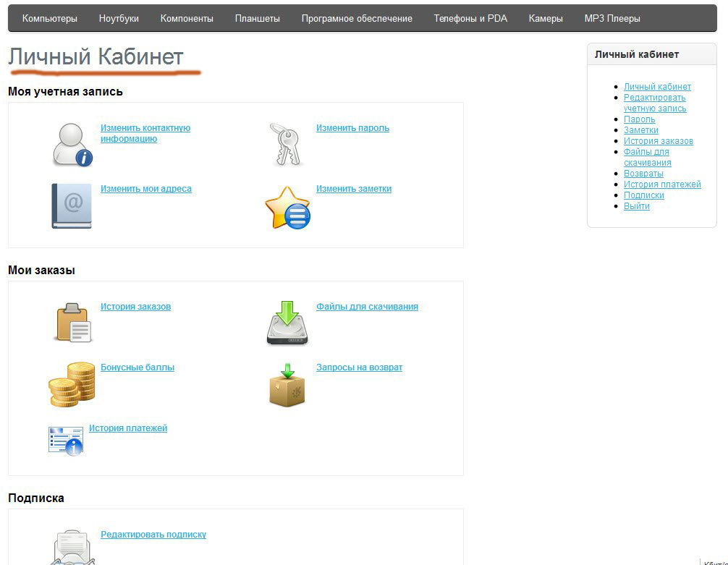
Task: Open Возвраты link in sidebar list
Action: point(643,174)
